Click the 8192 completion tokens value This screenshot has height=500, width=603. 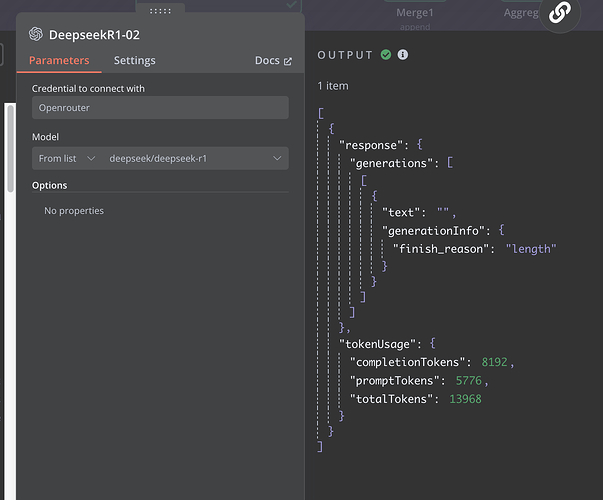pos(495,362)
